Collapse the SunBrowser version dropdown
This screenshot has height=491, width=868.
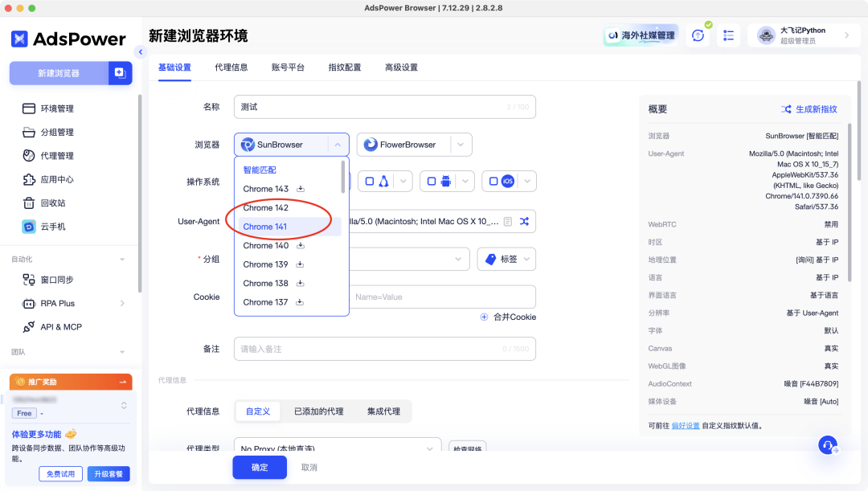point(338,145)
